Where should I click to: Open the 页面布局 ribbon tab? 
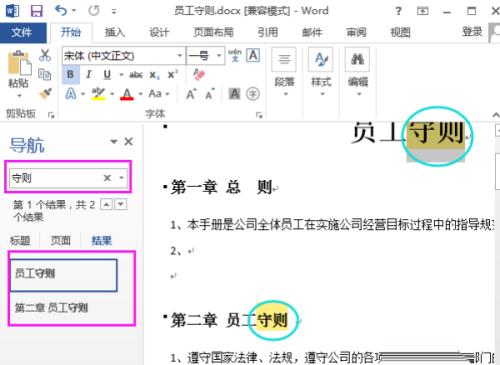point(213,32)
